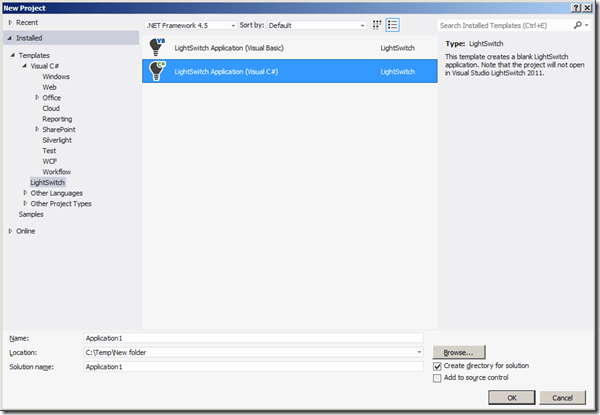The width and height of the screenshot is (600, 415).
Task: Select Windows template category
Action: point(56,76)
